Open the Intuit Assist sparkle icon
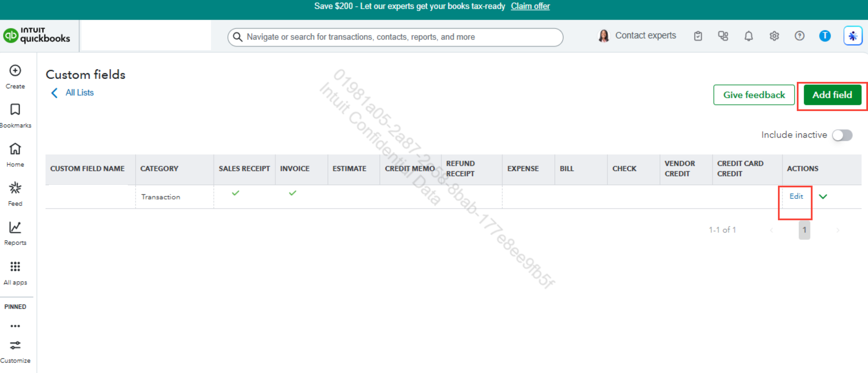Viewport: 868px width, 373px height. tap(853, 36)
